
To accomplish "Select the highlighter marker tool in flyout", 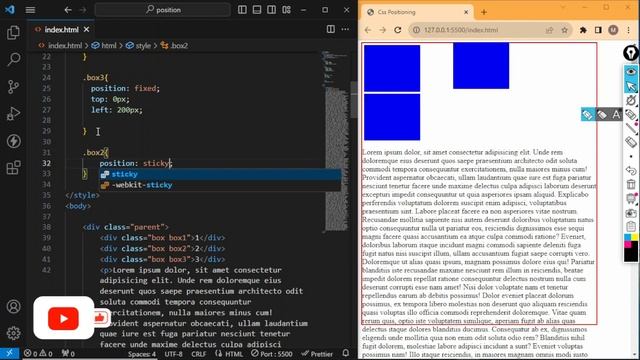I will 587,115.
